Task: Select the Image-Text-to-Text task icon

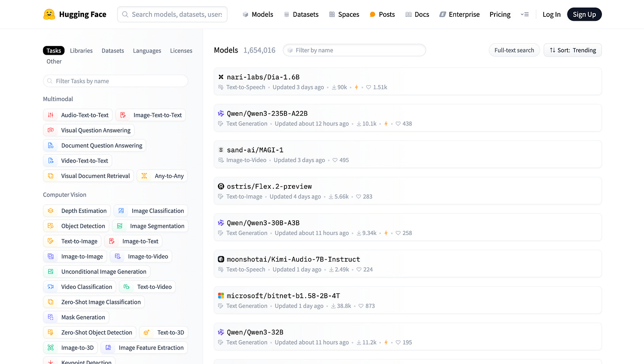Action: (123, 115)
